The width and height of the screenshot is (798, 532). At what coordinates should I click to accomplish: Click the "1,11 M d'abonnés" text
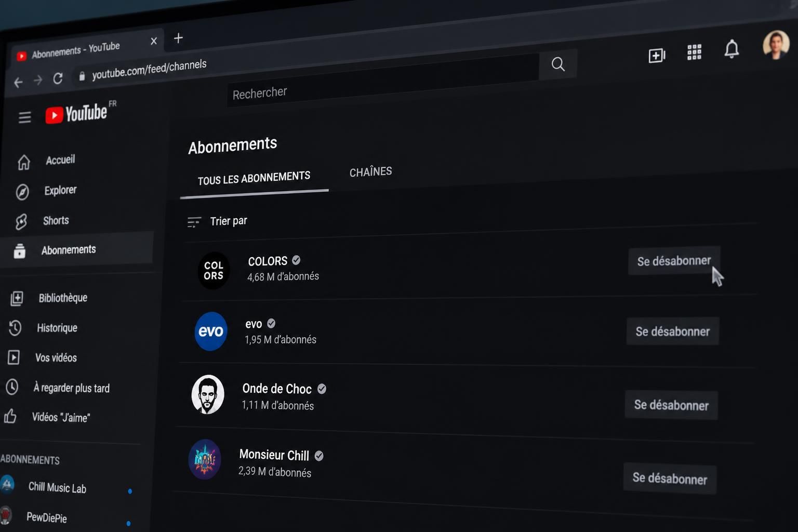point(278,405)
